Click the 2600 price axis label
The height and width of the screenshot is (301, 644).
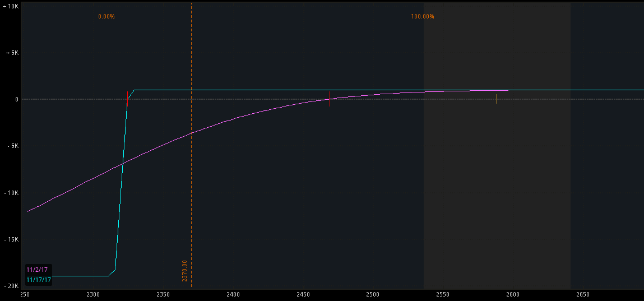(x=513, y=294)
